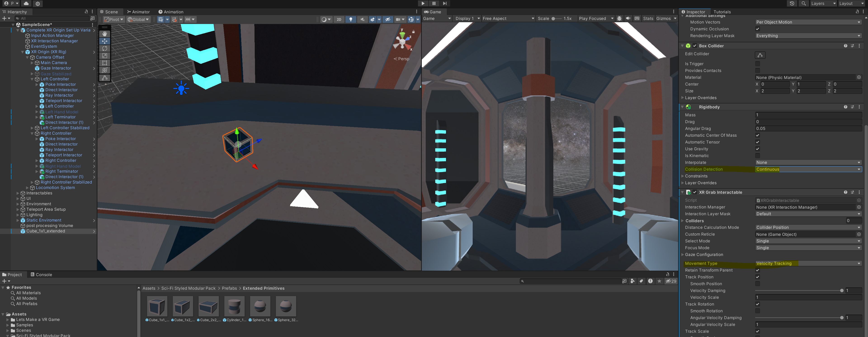
Task: Click the Edit Collider button icon
Action: click(760, 55)
